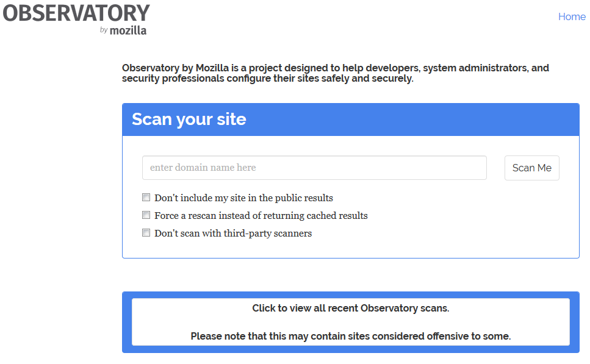This screenshot has width=590, height=364.
Task: Click the placeholder text 'enter domain name here'
Action: tap(203, 168)
